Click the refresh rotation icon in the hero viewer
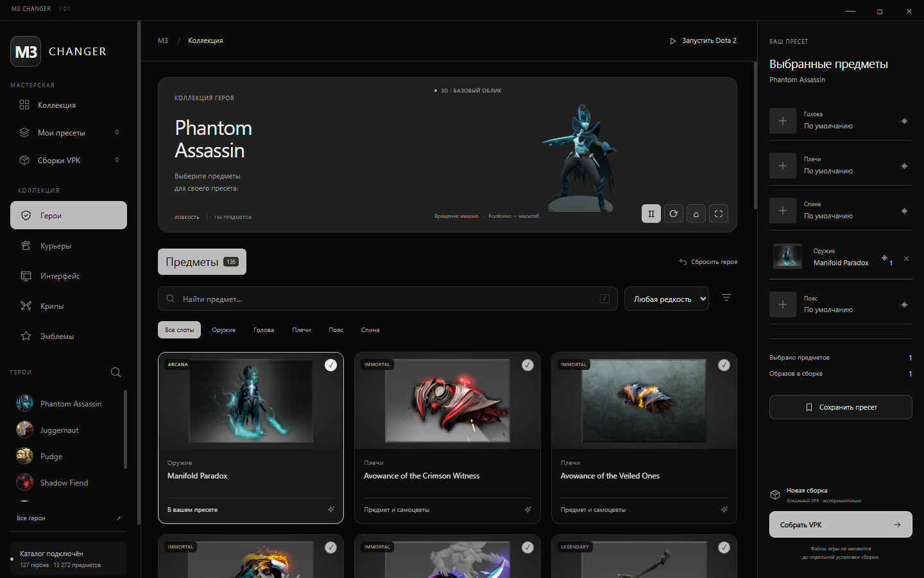Viewport: 924px width, 578px height. (673, 214)
